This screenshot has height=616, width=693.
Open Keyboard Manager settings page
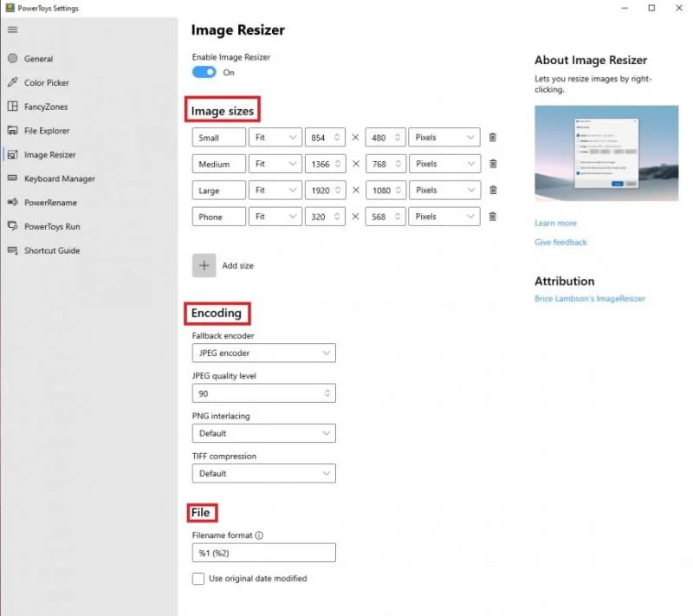coord(60,178)
